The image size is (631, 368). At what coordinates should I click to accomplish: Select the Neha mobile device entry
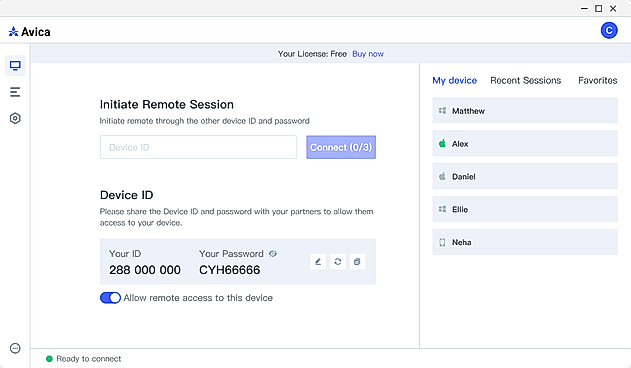[525, 242]
